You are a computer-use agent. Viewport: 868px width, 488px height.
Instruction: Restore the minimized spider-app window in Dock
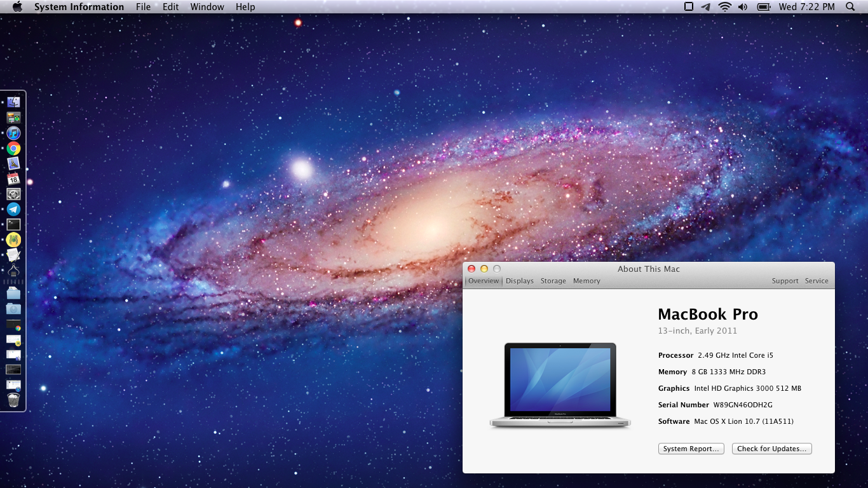pyautogui.click(x=13, y=339)
